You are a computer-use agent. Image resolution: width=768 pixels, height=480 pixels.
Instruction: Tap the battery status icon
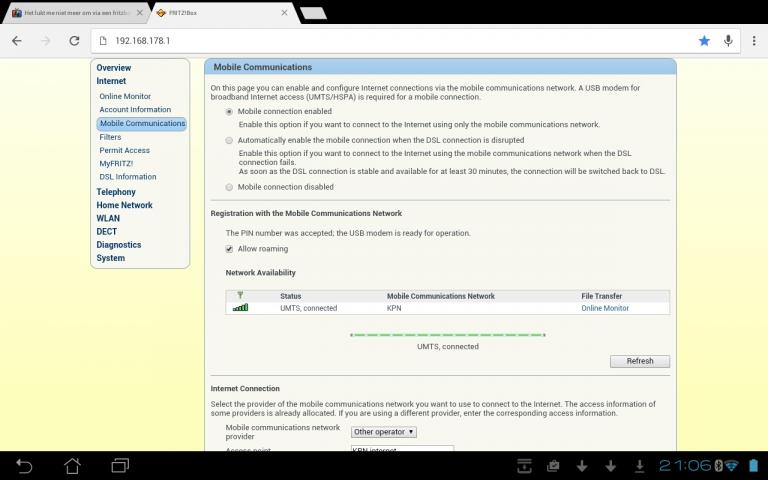pos(753,465)
